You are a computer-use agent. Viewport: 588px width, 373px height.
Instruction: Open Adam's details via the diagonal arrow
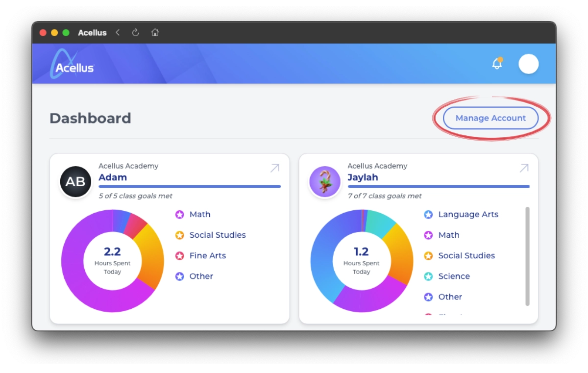point(274,168)
